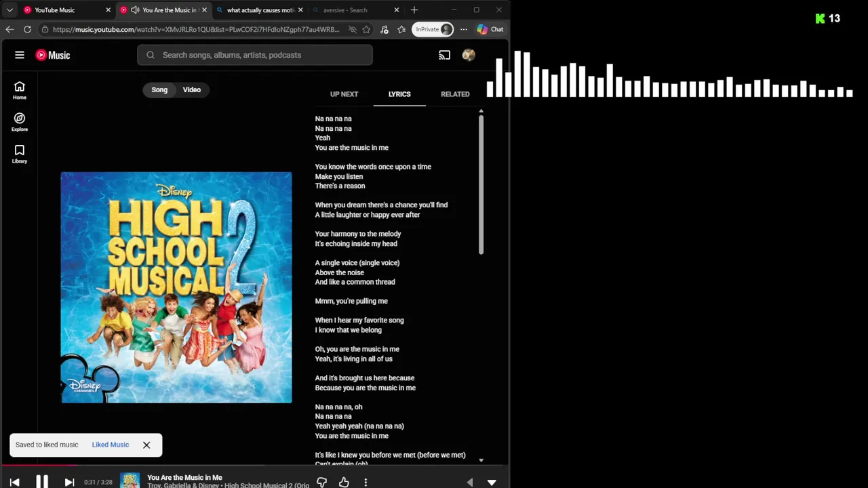Open song's three-dot action menu
The height and width of the screenshot is (488, 868).
(x=366, y=482)
